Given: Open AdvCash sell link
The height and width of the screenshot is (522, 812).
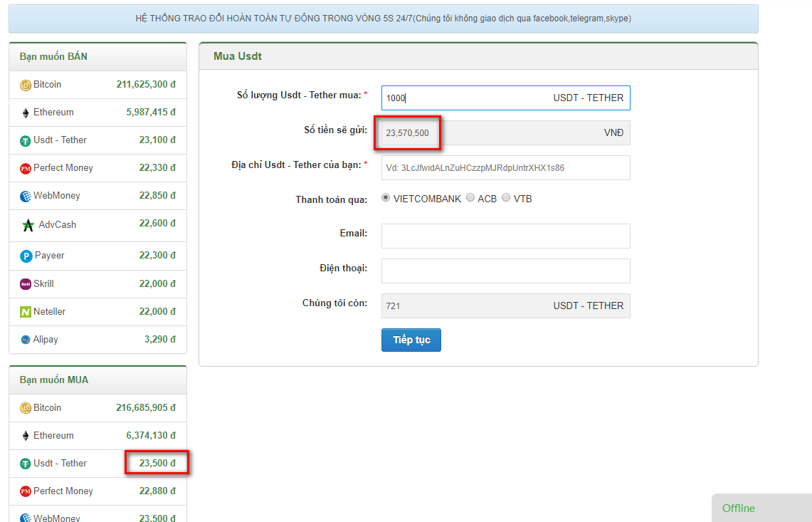Looking at the screenshot, I should click(57, 225).
